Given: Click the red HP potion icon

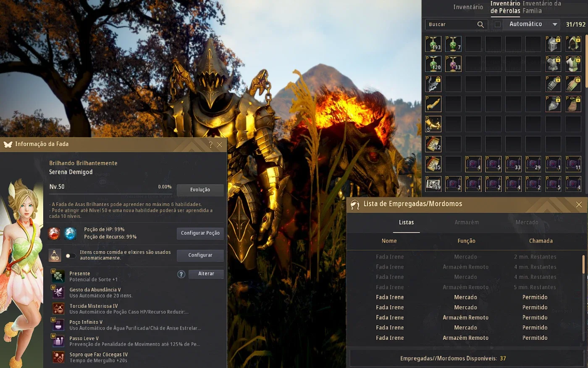Looking at the screenshot, I should (x=54, y=233).
